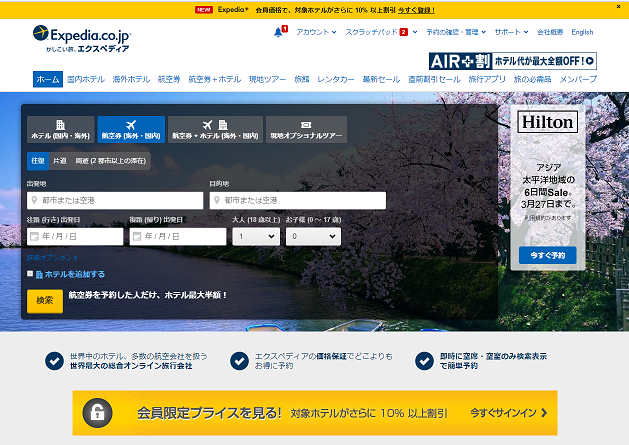Click the ホテルを追加する link text
The height and width of the screenshot is (445, 629).
pos(75,274)
